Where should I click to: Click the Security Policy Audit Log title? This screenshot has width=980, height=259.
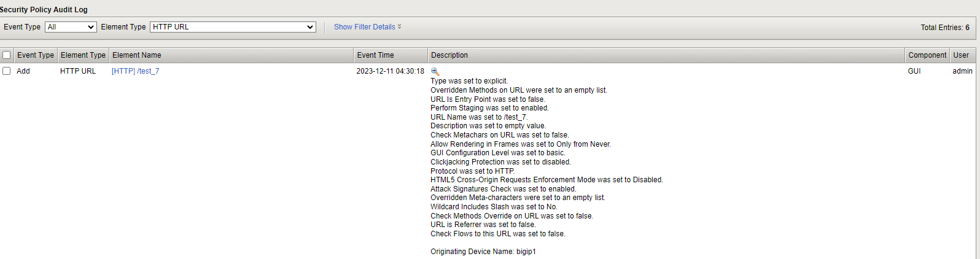coord(44,10)
